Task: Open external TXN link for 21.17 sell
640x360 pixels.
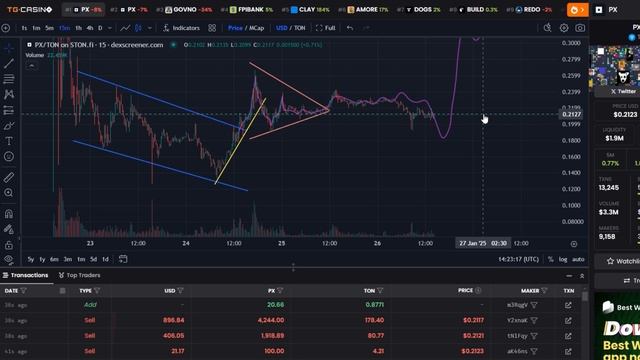Action: click(568, 351)
